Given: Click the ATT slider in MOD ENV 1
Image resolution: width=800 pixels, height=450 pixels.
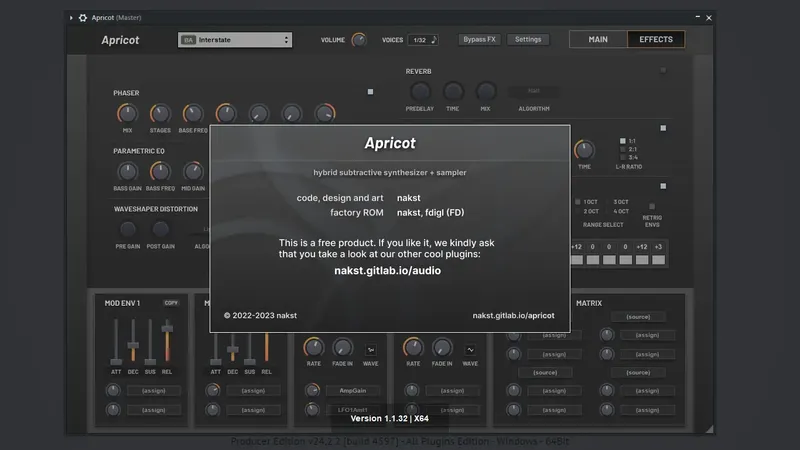Looking at the screenshot, I should tap(116, 341).
